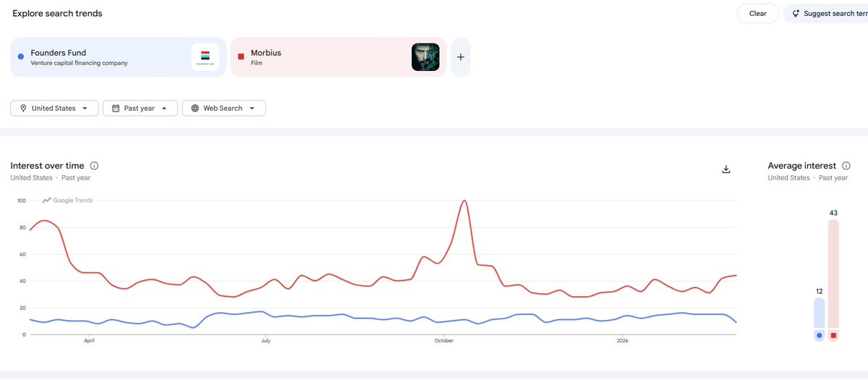This screenshot has width=868, height=380.
Task: Click the Clear button
Action: (x=757, y=14)
